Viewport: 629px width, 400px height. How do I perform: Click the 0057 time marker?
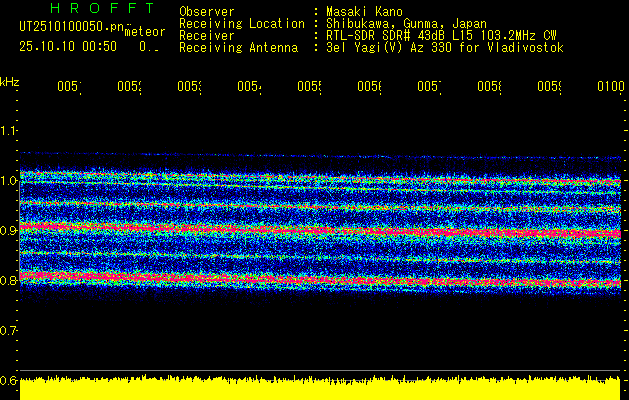point(430,86)
